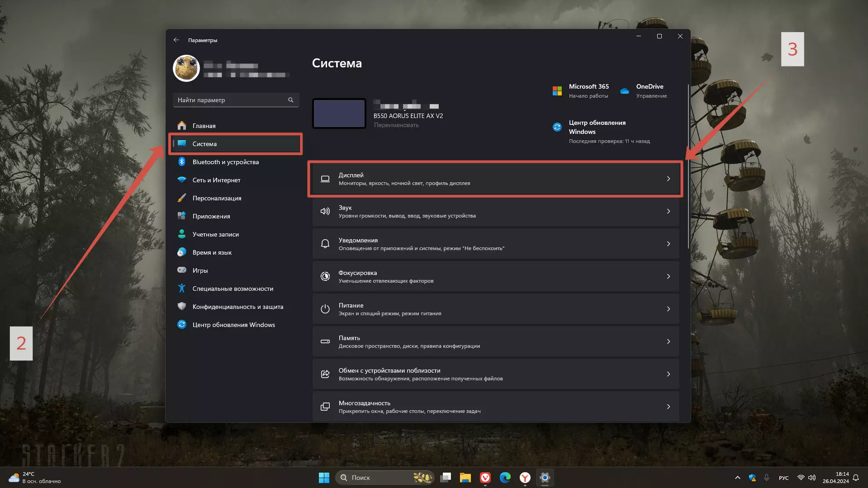This screenshot has height=488, width=868.
Task: Click the desktop wallpaper preview thumbnail
Action: pos(339,114)
